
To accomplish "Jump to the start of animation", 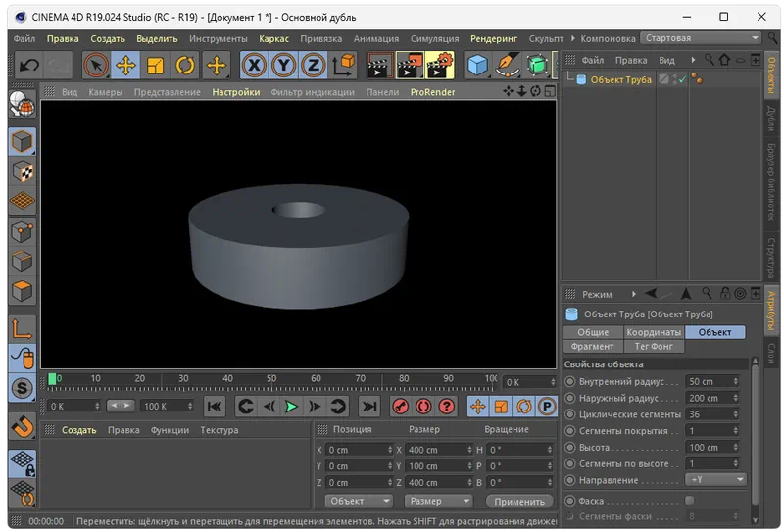I will pos(215,406).
